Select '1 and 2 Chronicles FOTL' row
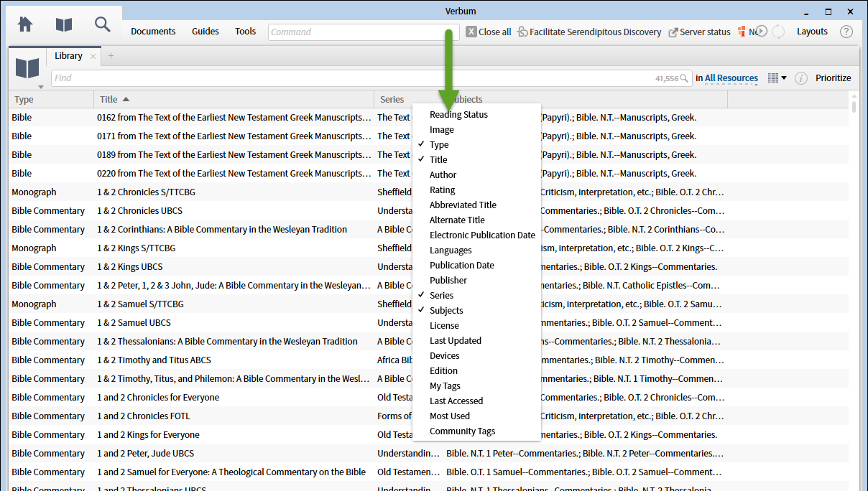 tap(428, 416)
